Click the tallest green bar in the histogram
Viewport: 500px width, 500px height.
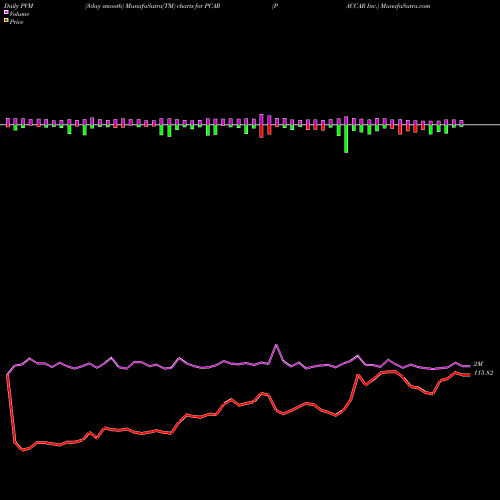(x=346, y=139)
